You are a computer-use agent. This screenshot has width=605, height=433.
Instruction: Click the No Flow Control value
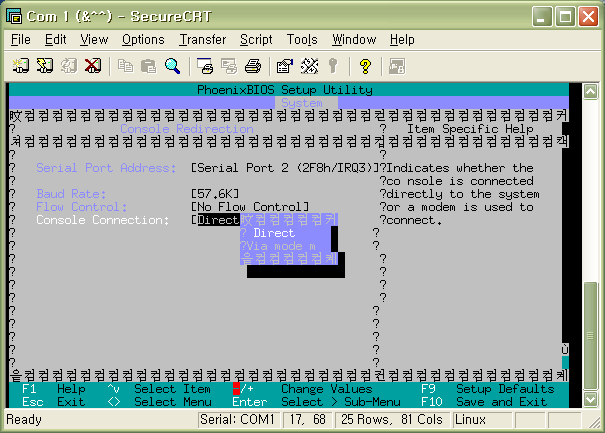click(x=250, y=207)
